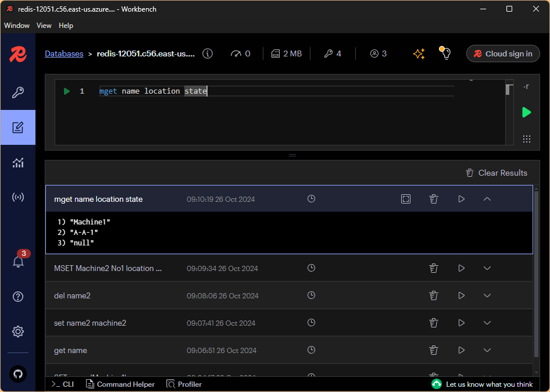Open the Browser key icon page
550x392 pixels.
pyautogui.click(x=18, y=92)
